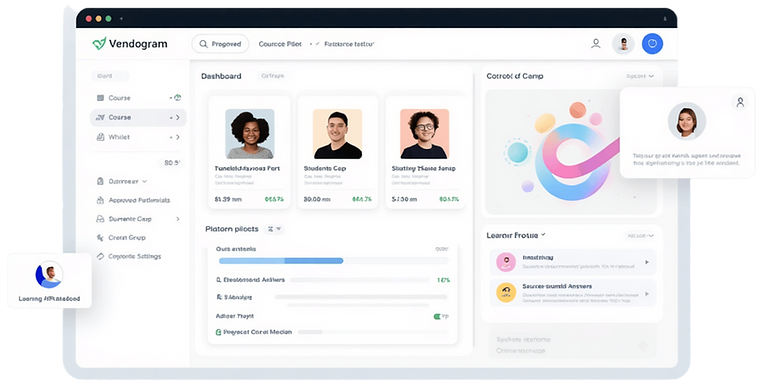Click the pill label at top of sidebar

click(x=110, y=76)
